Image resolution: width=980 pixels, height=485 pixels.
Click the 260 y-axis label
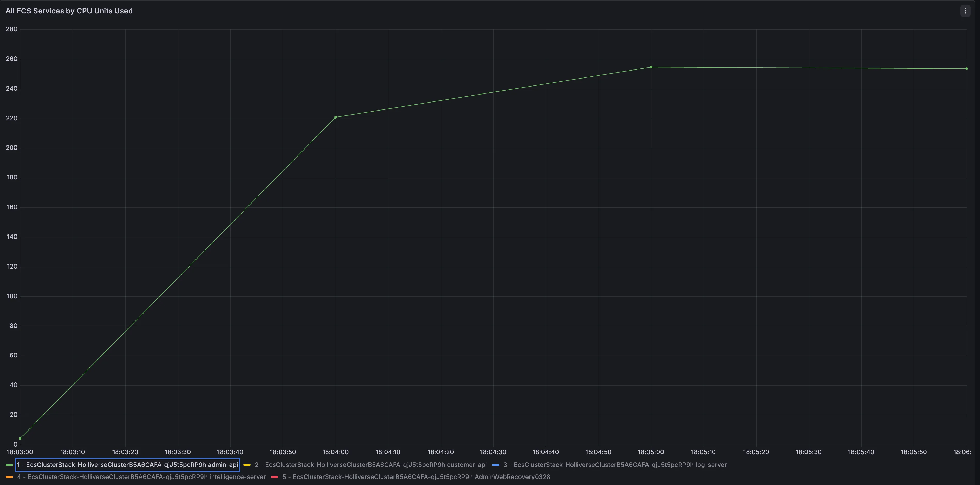pyautogui.click(x=12, y=59)
